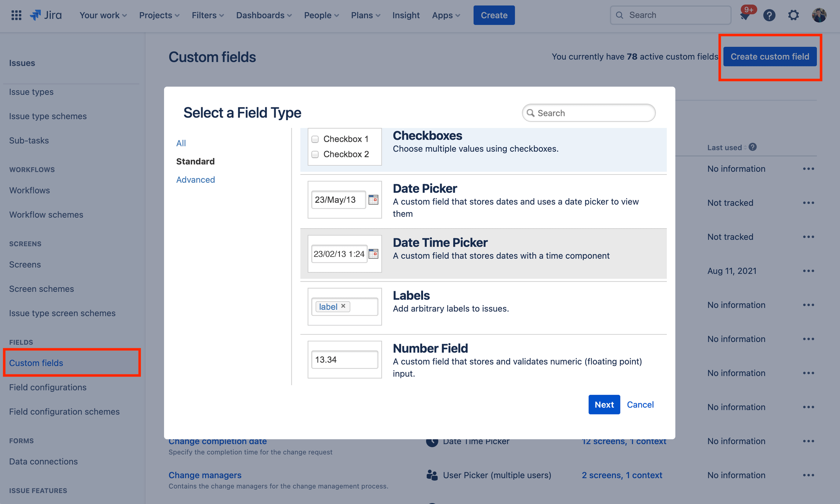This screenshot has height=504, width=840.
Task: Click the search magnifier icon
Action: point(530,113)
